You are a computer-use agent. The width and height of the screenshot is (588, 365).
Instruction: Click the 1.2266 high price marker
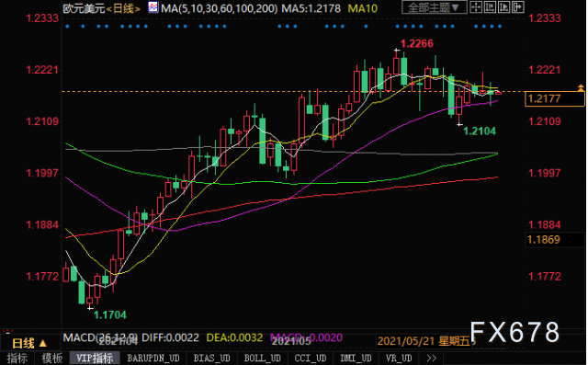coord(416,43)
